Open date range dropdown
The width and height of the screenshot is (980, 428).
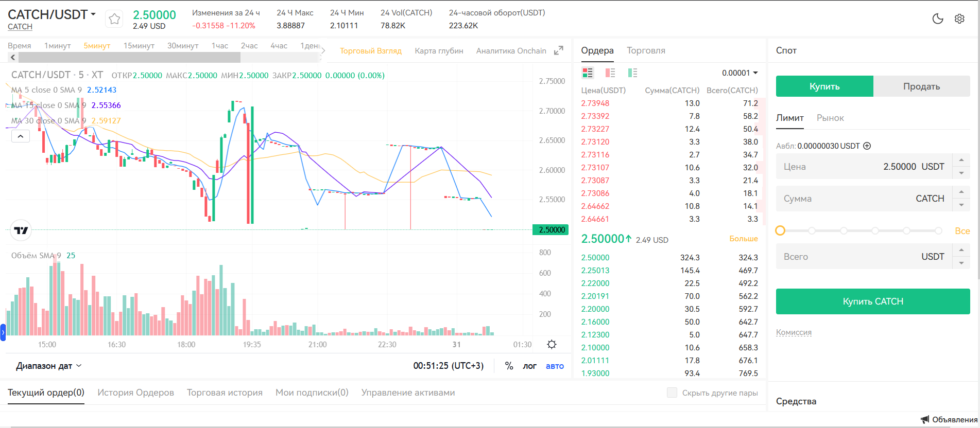click(x=49, y=366)
